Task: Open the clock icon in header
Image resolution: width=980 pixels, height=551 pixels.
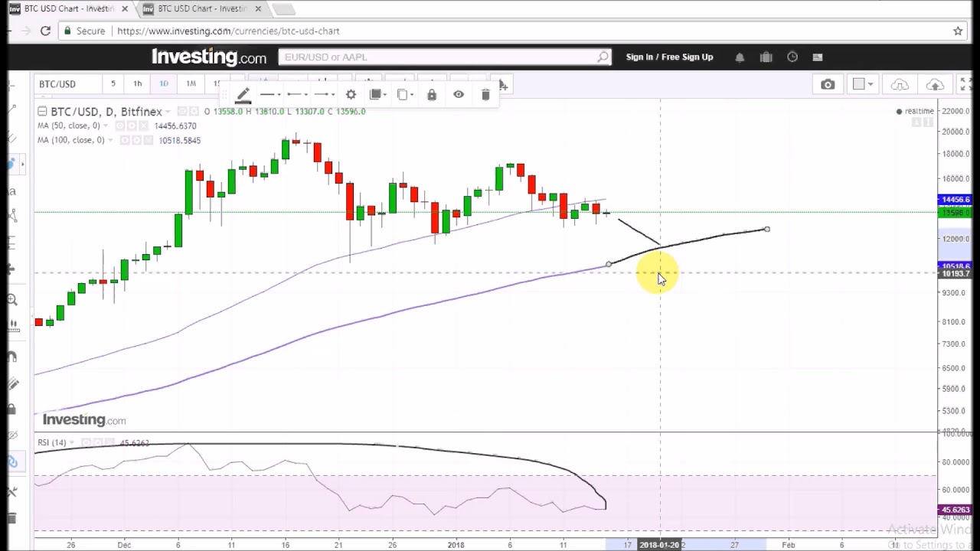Action: click(792, 57)
